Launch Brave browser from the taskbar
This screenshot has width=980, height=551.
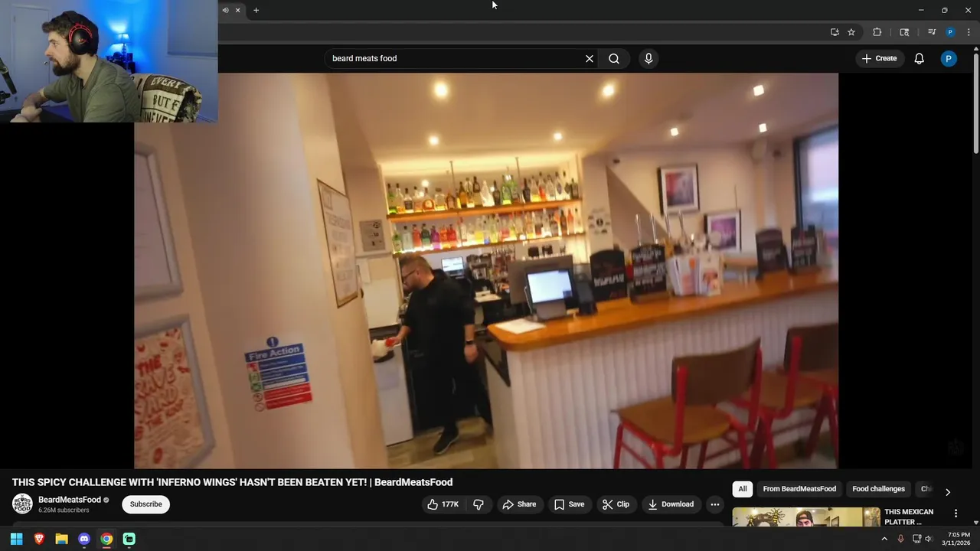point(39,539)
